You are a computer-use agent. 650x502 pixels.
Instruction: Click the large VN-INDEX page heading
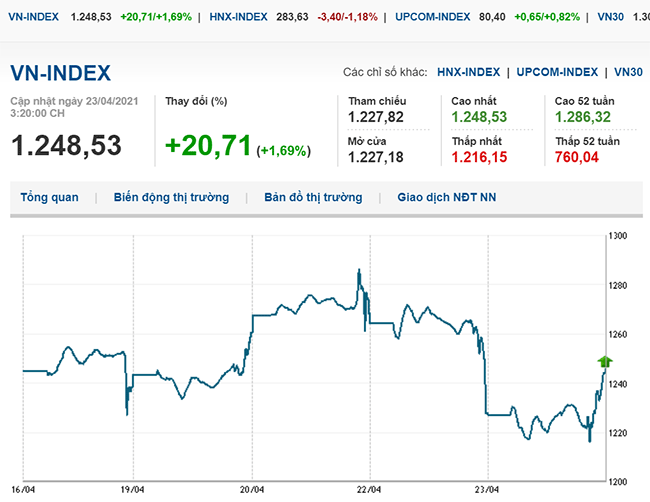tap(60, 73)
